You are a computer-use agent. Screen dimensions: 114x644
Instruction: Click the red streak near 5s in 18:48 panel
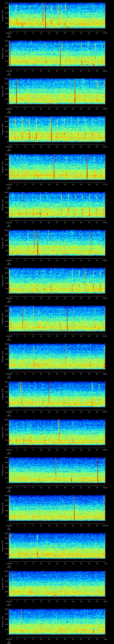(x=17, y=91)
